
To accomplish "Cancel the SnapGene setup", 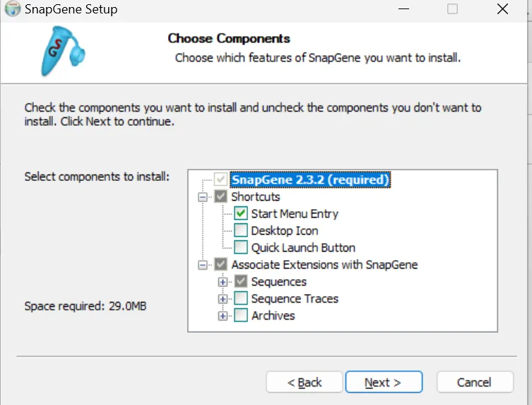I will (x=474, y=382).
